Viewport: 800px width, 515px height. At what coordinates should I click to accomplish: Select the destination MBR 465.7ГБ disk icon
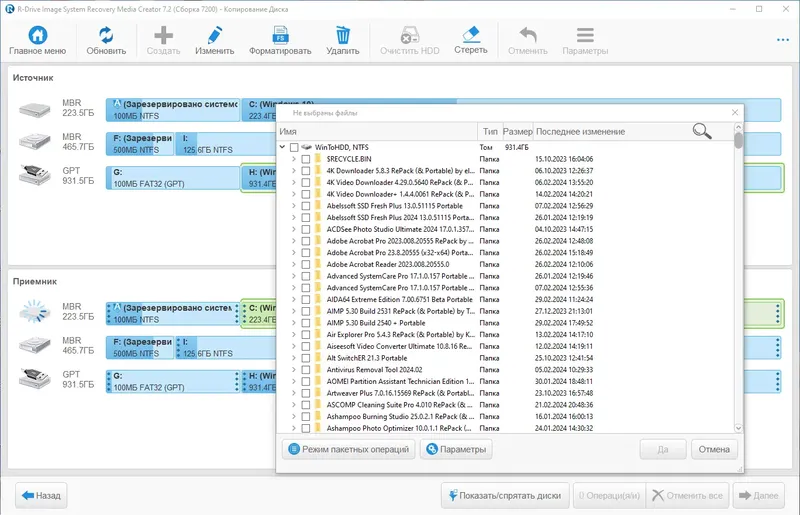35,346
